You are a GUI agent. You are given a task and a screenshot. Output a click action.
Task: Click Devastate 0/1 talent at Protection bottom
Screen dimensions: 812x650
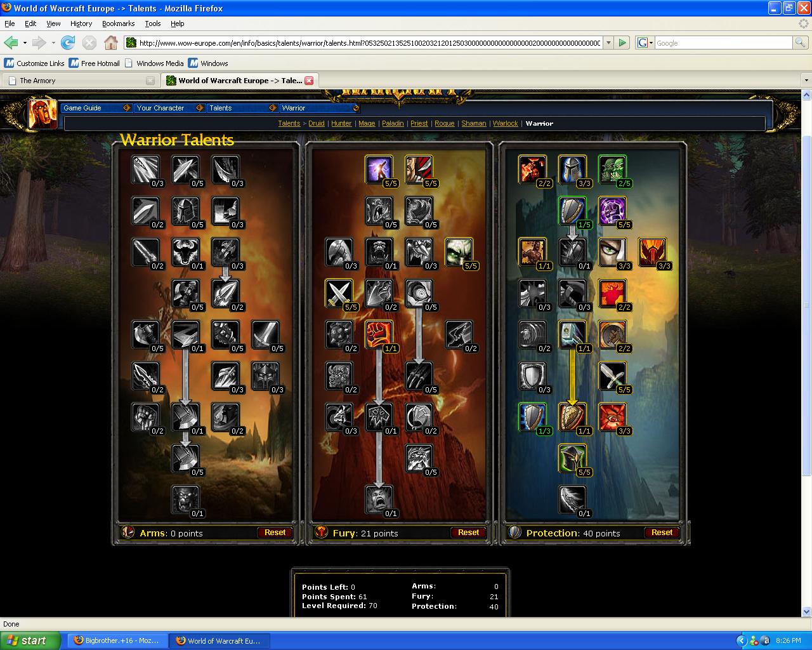(573, 500)
